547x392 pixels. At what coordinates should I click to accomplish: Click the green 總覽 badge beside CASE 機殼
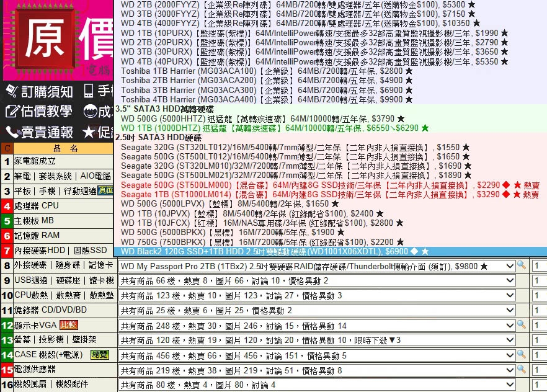click(100, 355)
